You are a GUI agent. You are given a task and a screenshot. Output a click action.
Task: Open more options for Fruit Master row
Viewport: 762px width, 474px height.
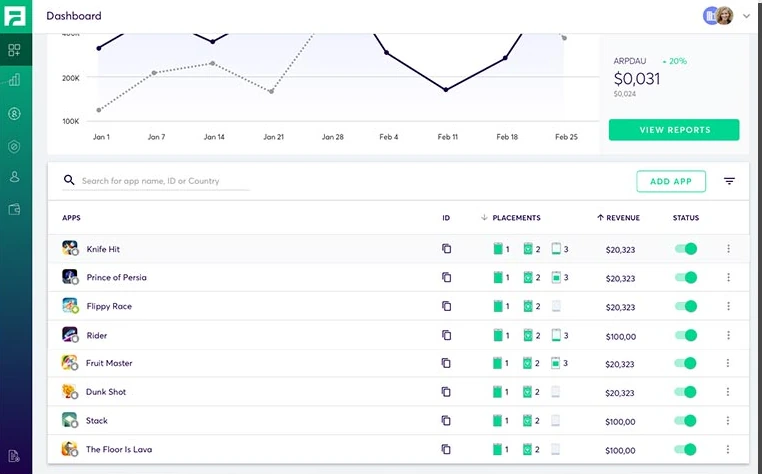[x=727, y=363]
